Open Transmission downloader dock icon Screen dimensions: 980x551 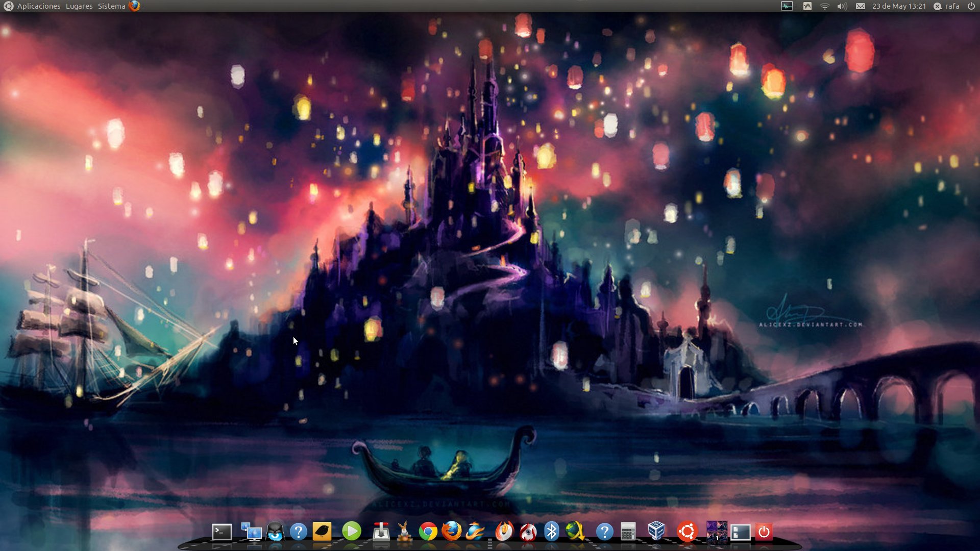(x=381, y=532)
